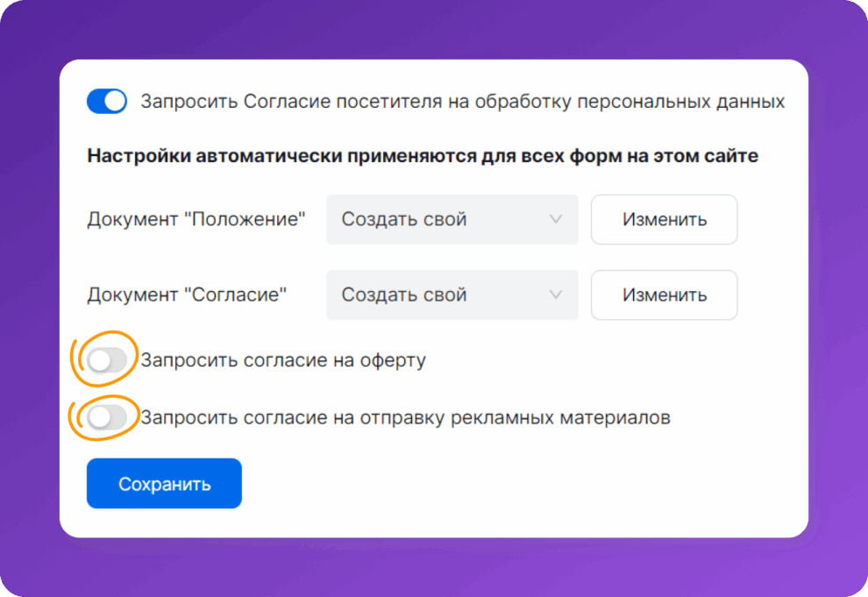Click empty white space right of "Сохранить"
The width and height of the screenshot is (868, 597).
click(526, 483)
